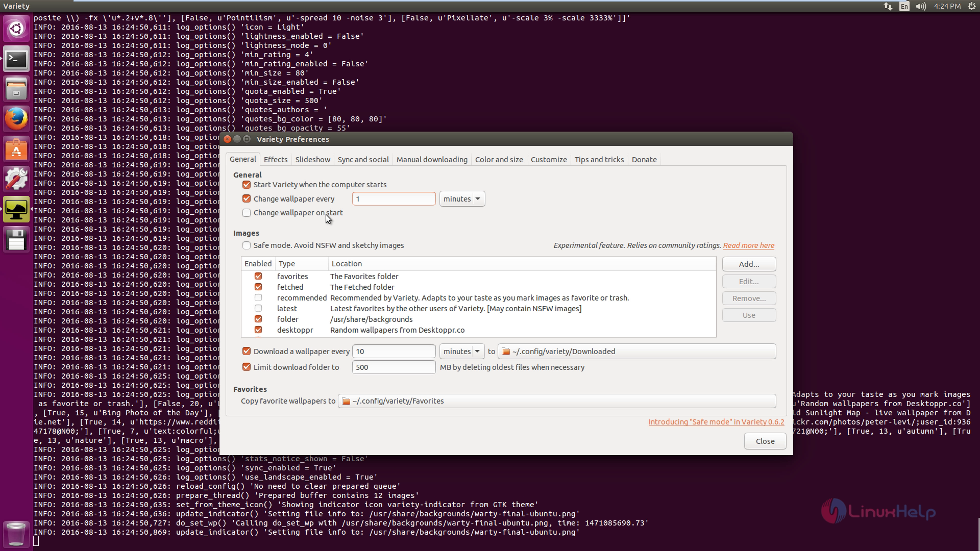Open Ubuntu Dash search launcher

pos(16,29)
